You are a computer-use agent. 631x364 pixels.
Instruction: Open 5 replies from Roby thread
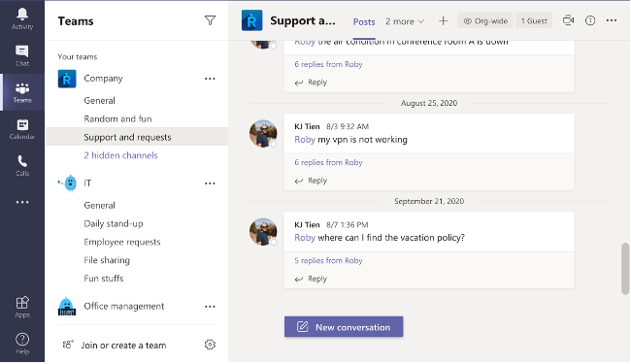(x=328, y=261)
